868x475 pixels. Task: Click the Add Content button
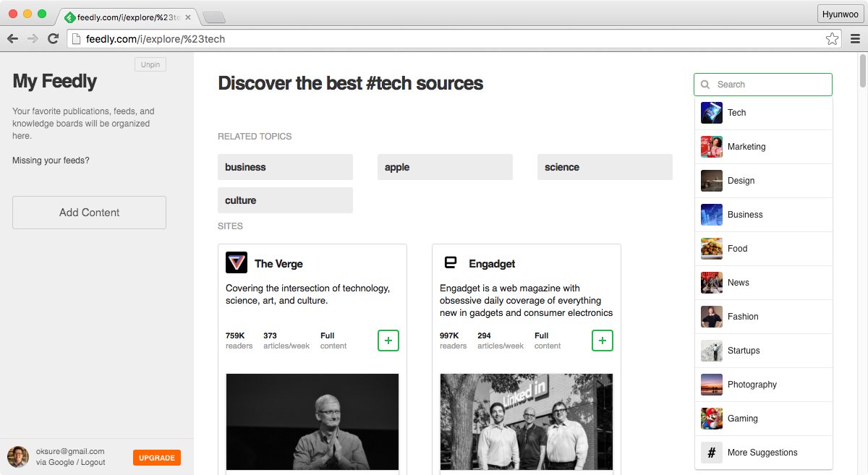coord(90,213)
